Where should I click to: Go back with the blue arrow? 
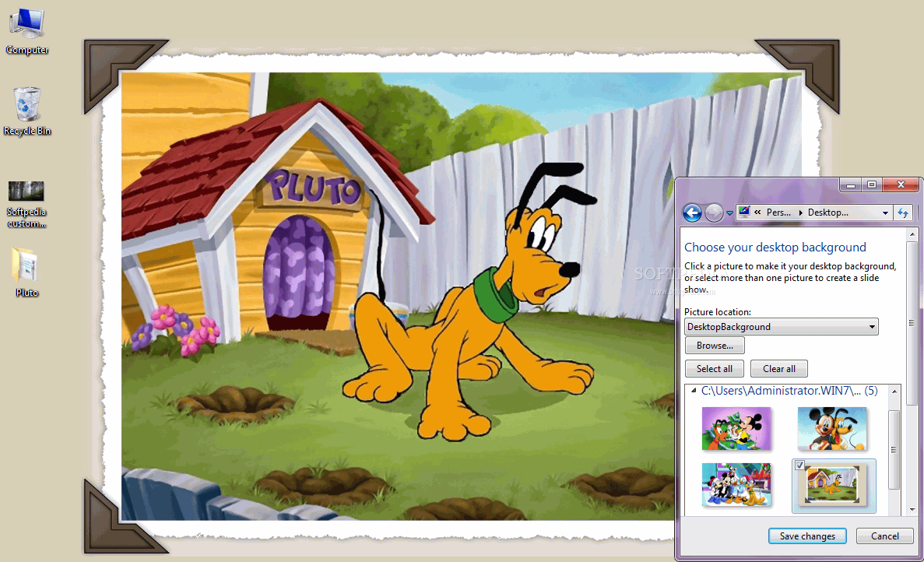[692, 213]
